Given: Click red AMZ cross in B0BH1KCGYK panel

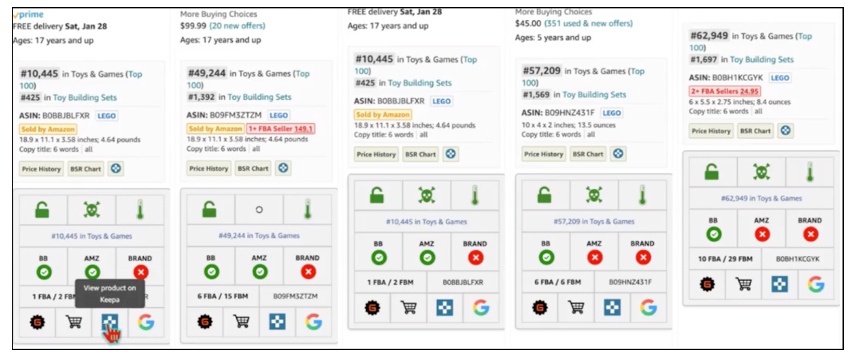Looking at the screenshot, I should pyautogui.click(x=763, y=234).
